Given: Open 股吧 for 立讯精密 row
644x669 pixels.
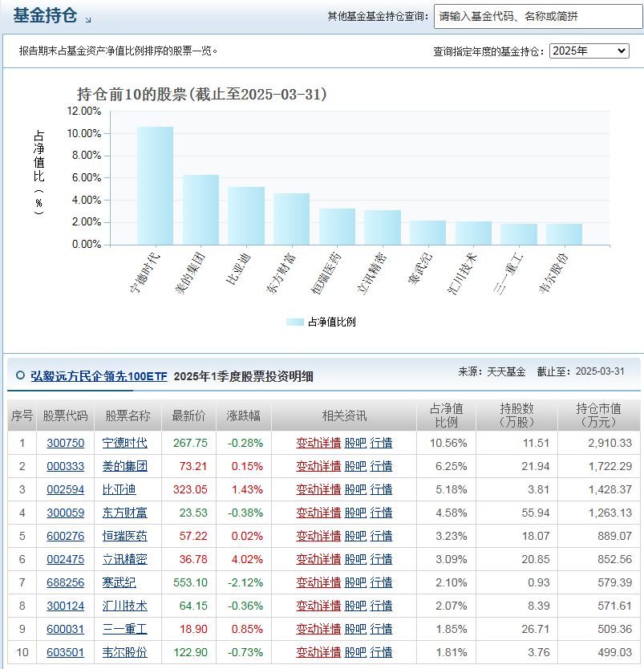Looking at the screenshot, I should pyautogui.click(x=355, y=559).
